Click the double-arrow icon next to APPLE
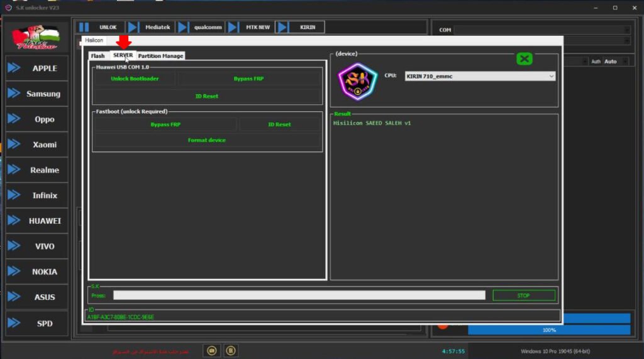Image resolution: width=644 pixels, height=359 pixels. 14,68
